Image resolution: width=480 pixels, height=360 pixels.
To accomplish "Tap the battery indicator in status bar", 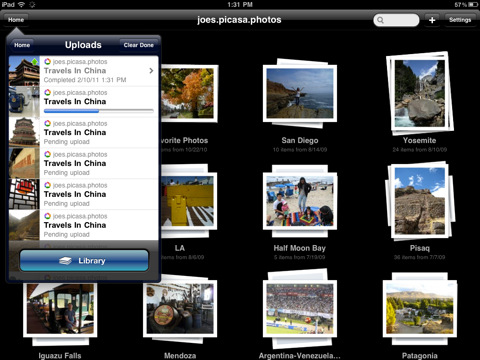I will [473, 4].
